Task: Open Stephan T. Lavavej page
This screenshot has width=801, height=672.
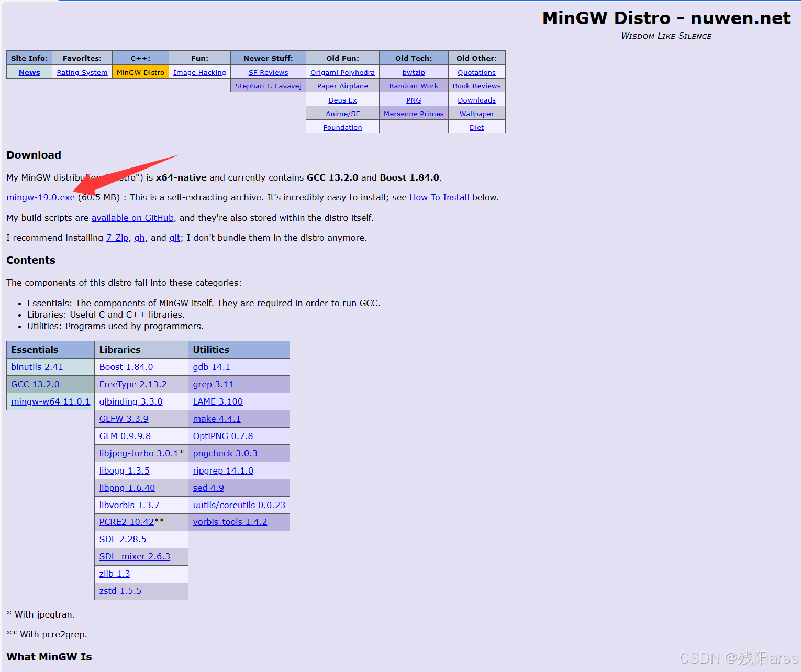Action: pyautogui.click(x=268, y=86)
